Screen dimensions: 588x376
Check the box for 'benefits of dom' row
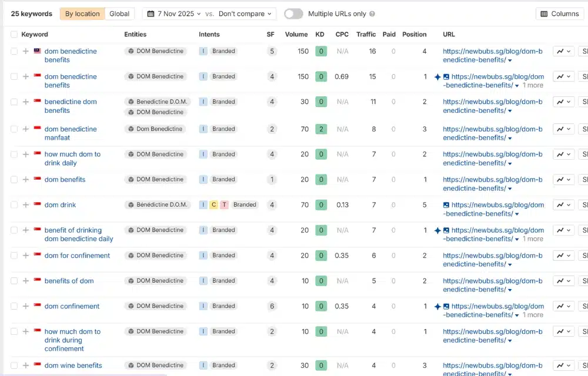(14, 281)
